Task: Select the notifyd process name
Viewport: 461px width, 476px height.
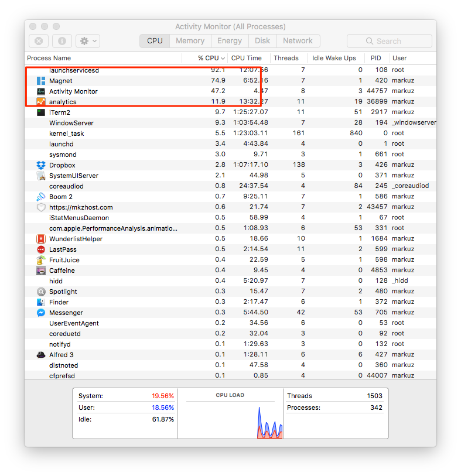Action: tap(60, 344)
